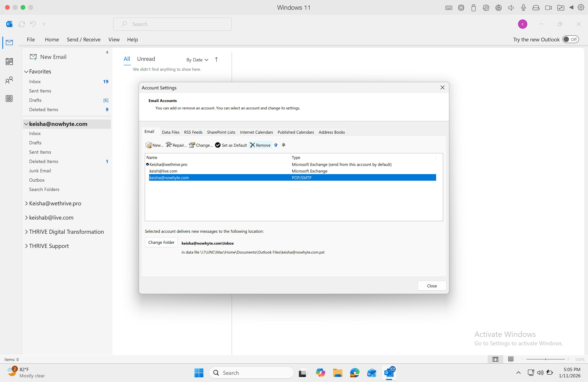Switch to Normal view in status bar

point(495,359)
